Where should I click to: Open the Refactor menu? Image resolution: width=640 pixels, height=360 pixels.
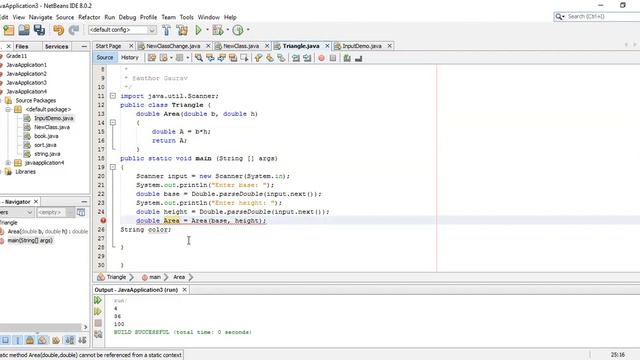coord(89,17)
